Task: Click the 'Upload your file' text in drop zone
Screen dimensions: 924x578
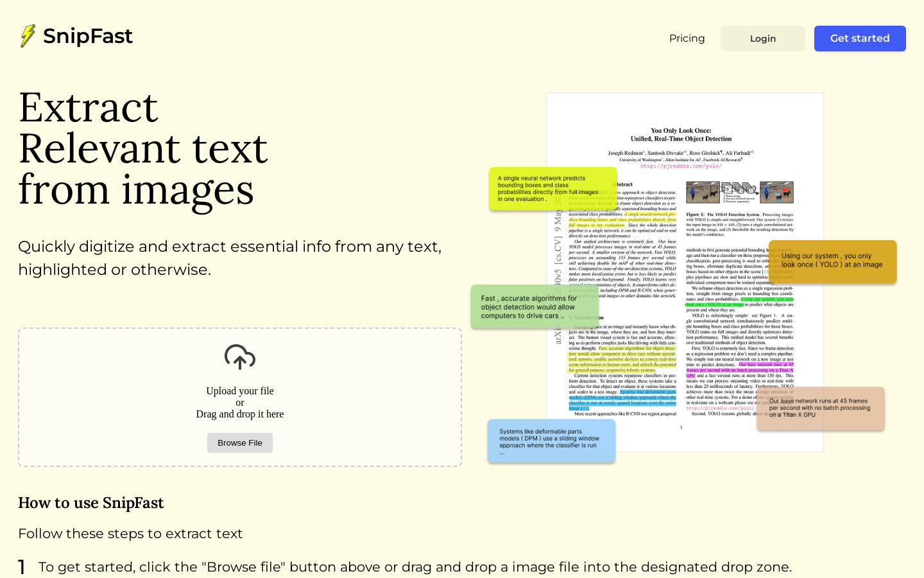Action: coord(240,390)
